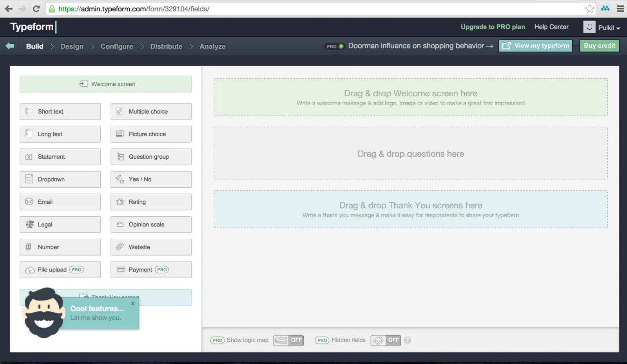The width and height of the screenshot is (627, 364).
Task: Close the Cool features tooltip
Action: (133, 303)
